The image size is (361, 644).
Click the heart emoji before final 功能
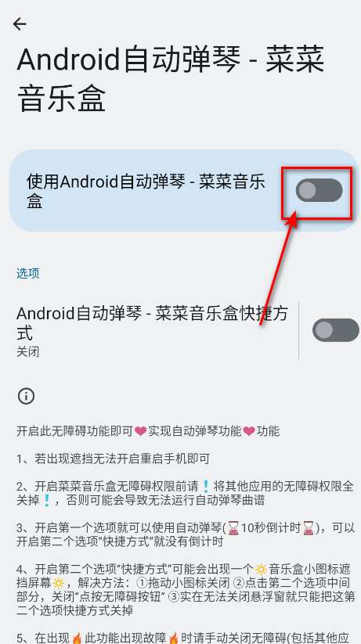(x=249, y=431)
